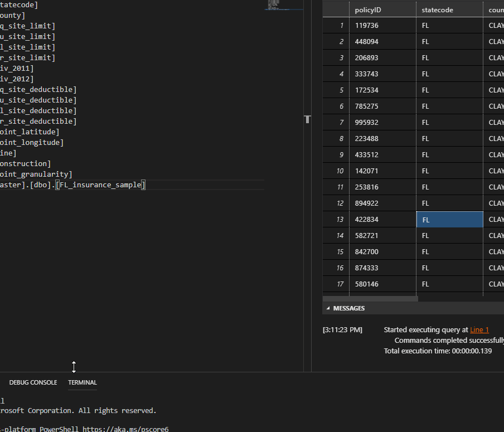Click the [eq_site_deductible] line in editor
The width and height of the screenshot is (504, 432).
38,89
